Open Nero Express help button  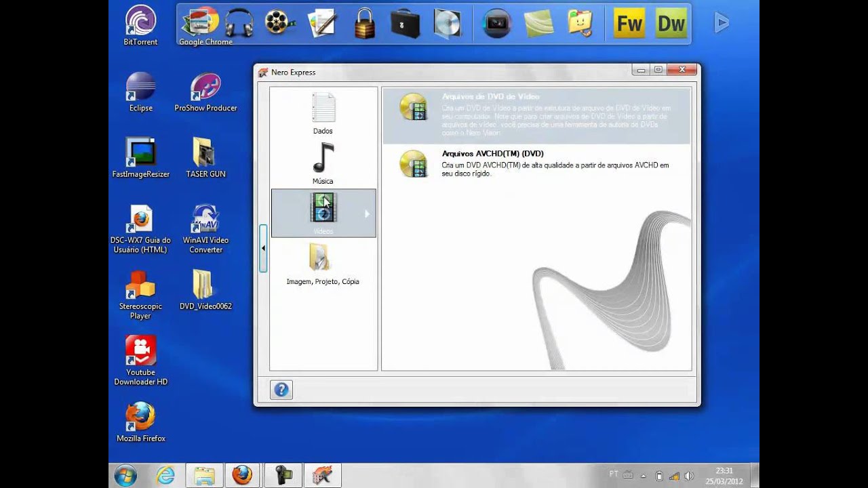tap(281, 390)
